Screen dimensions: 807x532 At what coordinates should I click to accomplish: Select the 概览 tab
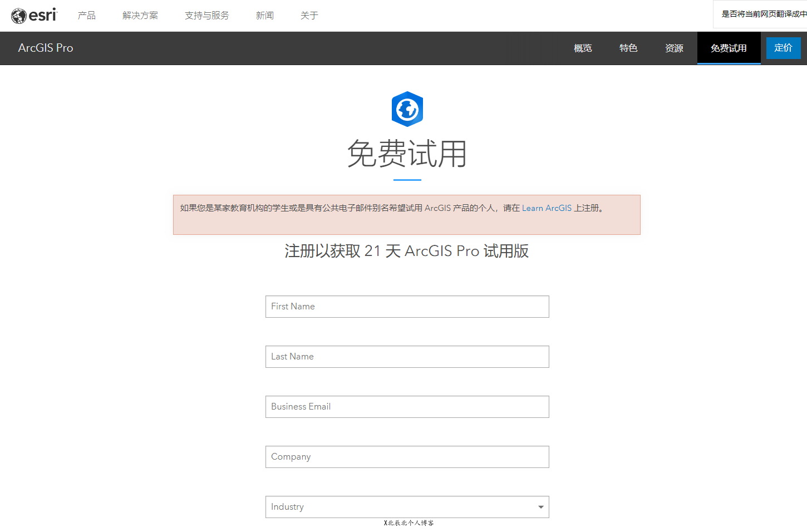click(582, 48)
